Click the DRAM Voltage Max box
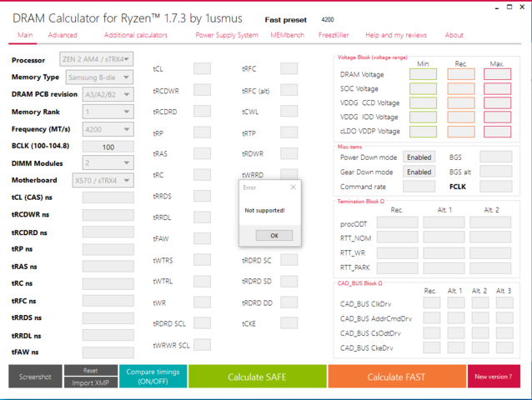 coord(497,74)
